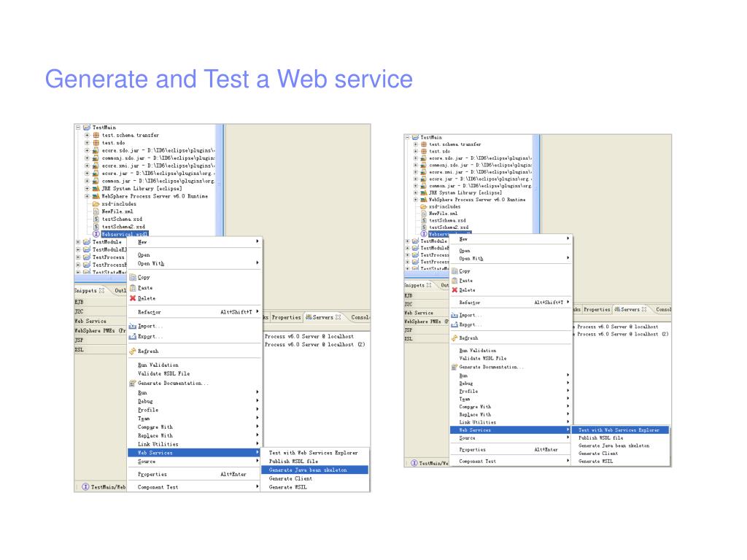This screenshot has height=560, width=747.
Task: Close Snippets tab in right screenshot
Action: pyautogui.click(x=429, y=285)
